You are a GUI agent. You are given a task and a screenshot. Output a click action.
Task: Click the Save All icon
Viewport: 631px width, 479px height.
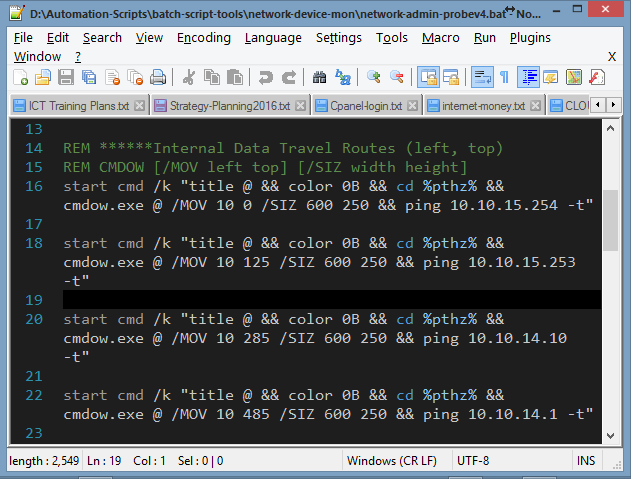pos(89,77)
